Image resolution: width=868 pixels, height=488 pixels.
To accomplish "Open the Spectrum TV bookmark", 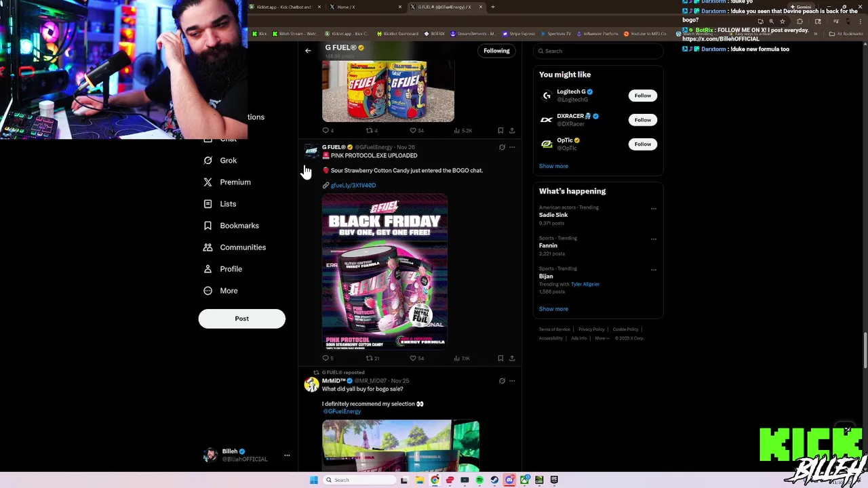I will coord(555,34).
